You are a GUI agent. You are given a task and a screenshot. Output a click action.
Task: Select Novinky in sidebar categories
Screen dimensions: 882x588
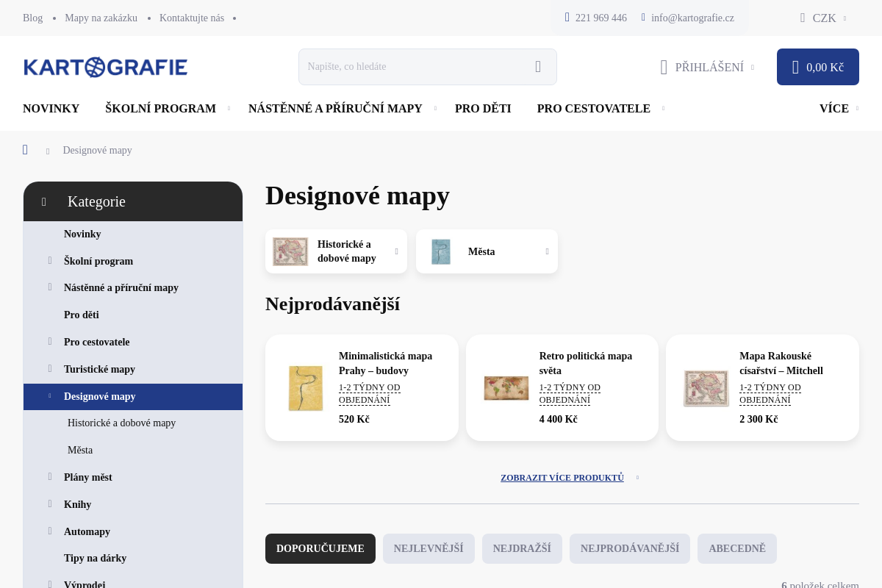click(82, 234)
